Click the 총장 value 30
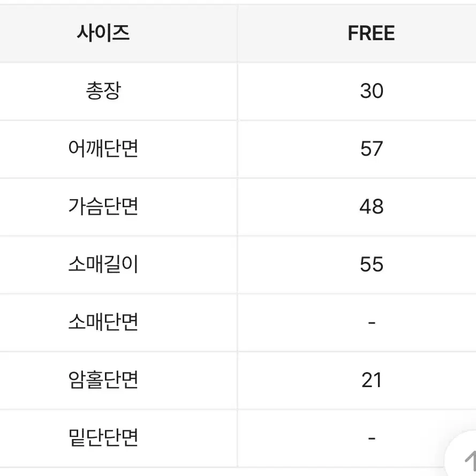This screenshot has width=476, height=476. point(372,91)
